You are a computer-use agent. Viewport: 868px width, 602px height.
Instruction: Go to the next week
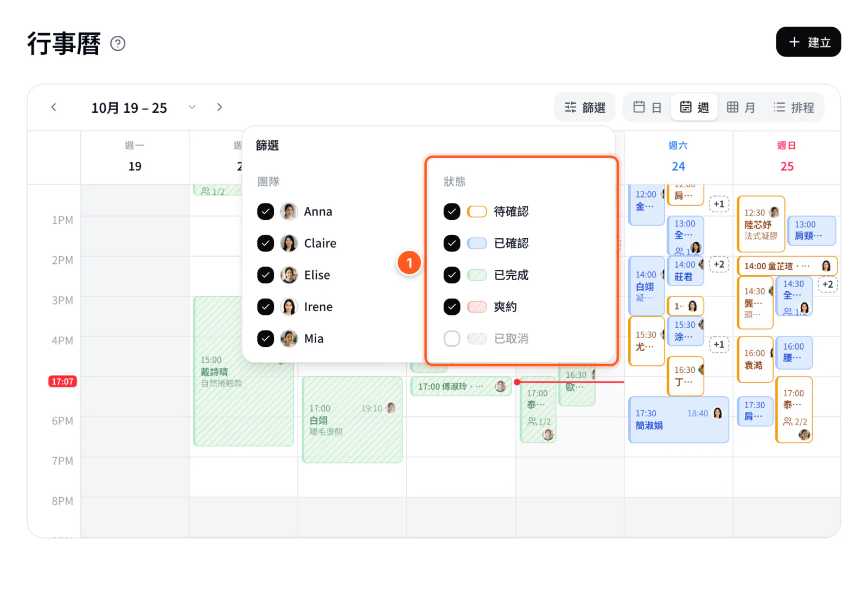pos(219,107)
